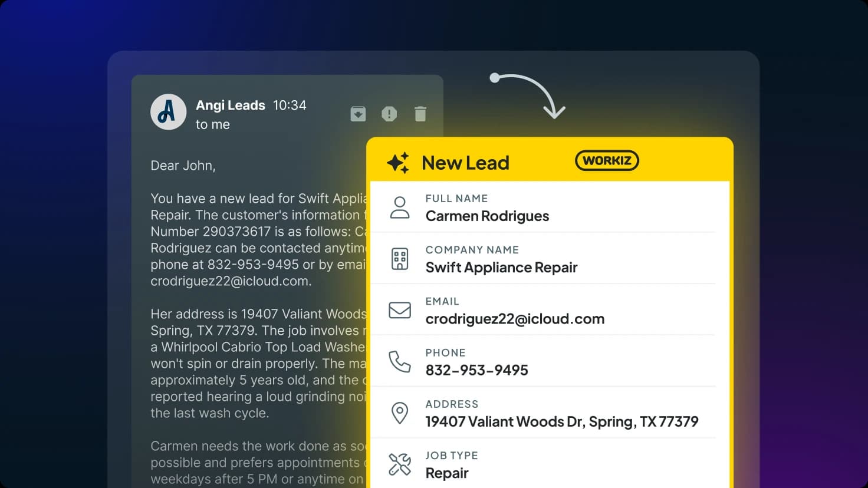Click the FULL NAME field label
Image resolution: width=868 pixels, height=488 pixels.
pyautogui.click(x=456, y=199)
